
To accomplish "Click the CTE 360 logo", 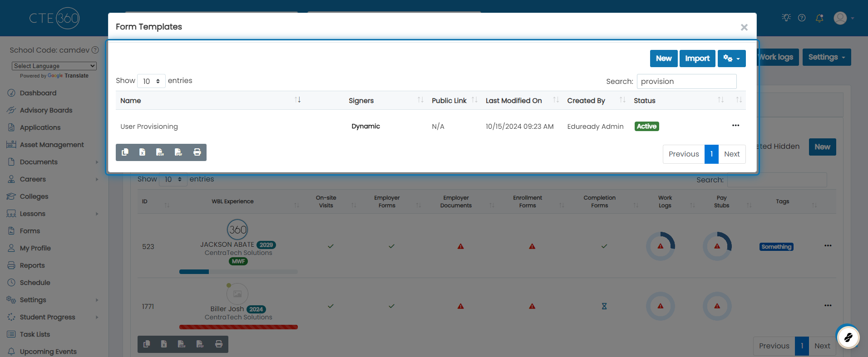I will pos(54,18).
